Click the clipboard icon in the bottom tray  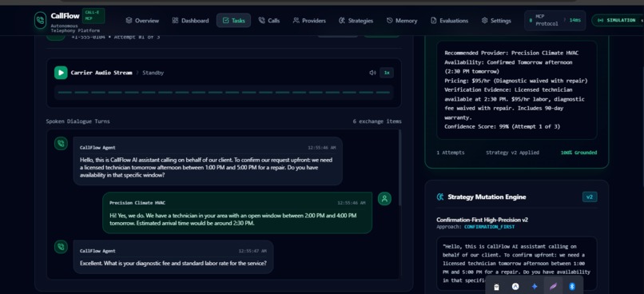(496, 287)
